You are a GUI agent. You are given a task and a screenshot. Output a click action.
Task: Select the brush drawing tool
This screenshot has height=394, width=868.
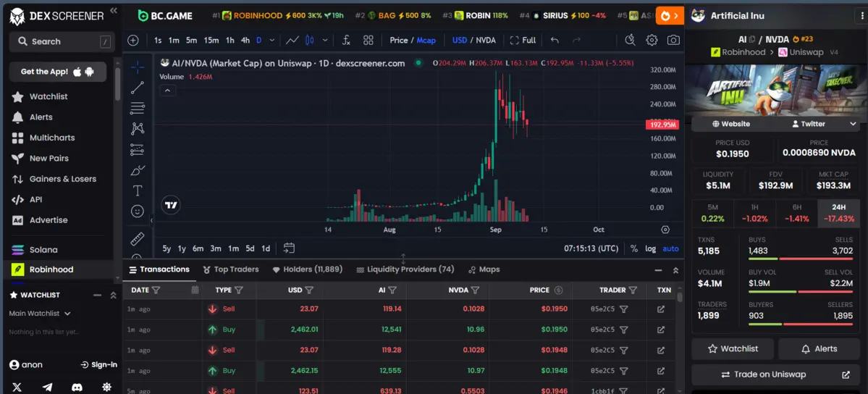coord(138,170)
